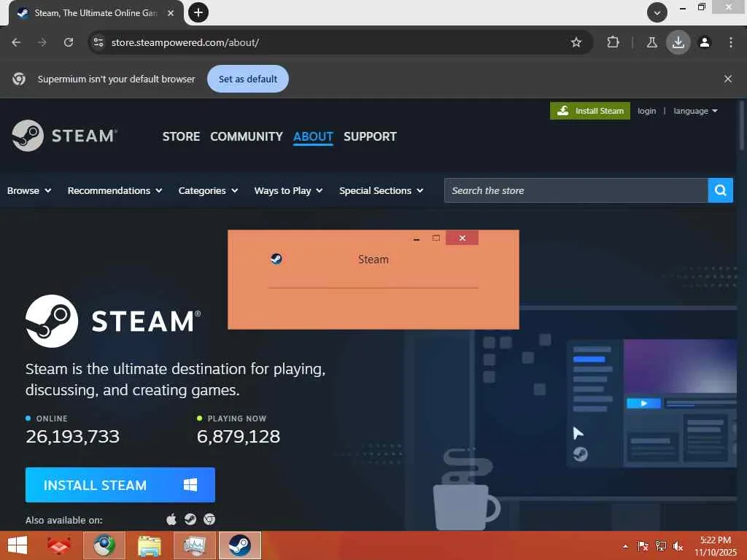Click the installer progress bar
This screenshot has height=560, width=747.
pos(373,287)
